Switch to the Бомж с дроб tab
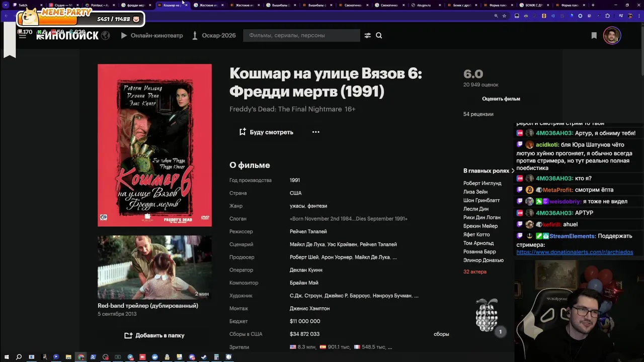 (462, 5)
